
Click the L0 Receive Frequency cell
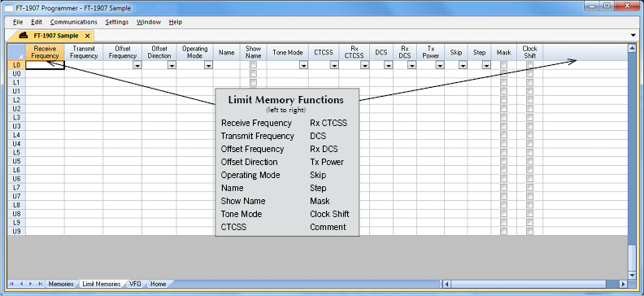pos(45,65)
